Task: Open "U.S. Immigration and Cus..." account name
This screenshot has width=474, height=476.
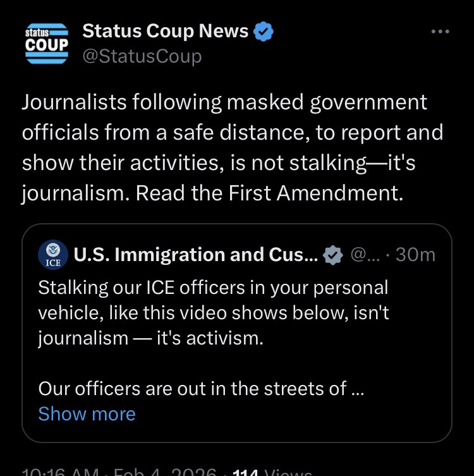Action: tap(196, 254)
